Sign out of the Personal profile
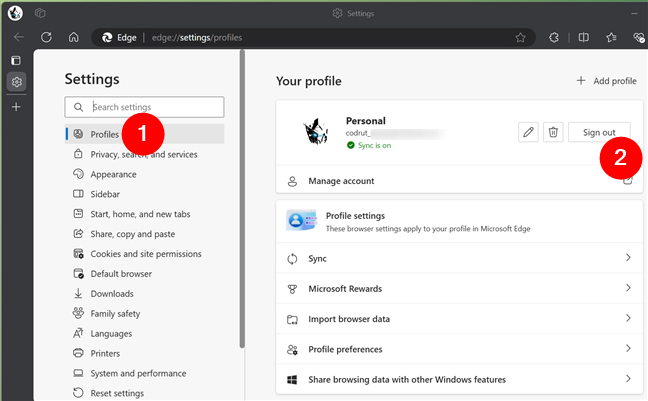Screen dimensions: 648x401 [x=599, y=132]
